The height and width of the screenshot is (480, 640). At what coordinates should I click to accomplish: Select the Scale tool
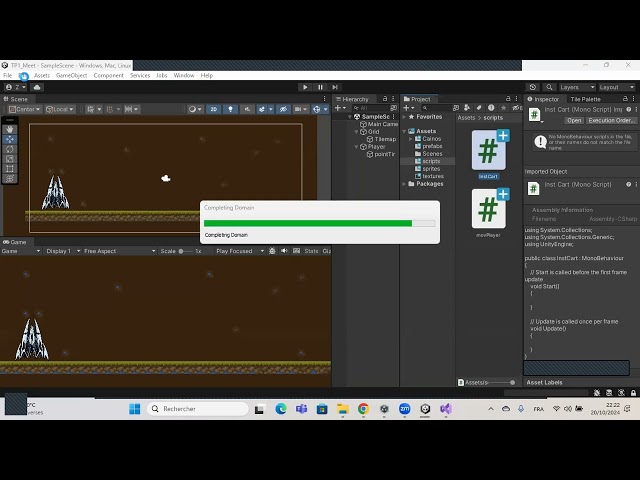pyautogui.click(x=10, y=159)
